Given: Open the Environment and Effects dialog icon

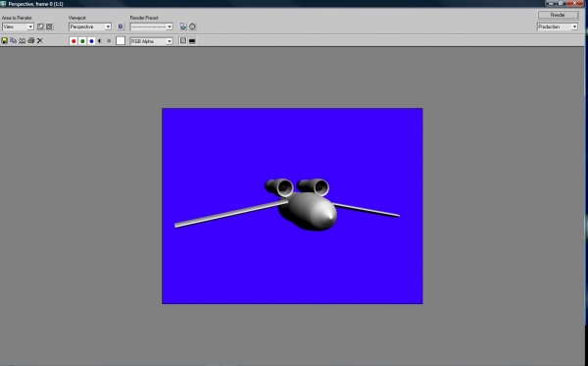Looking at the screenshot, I should pyautogui.click(x=192, y=26).
